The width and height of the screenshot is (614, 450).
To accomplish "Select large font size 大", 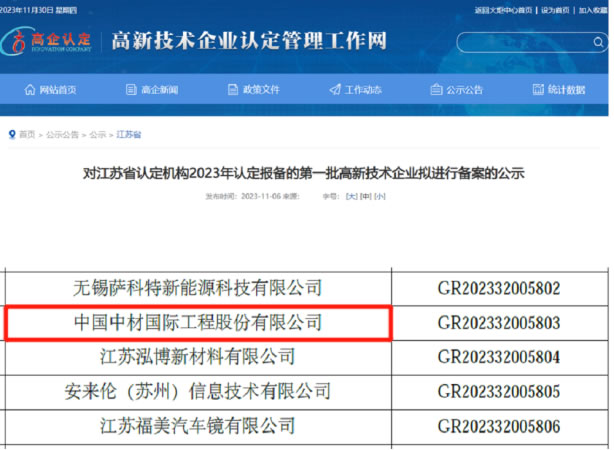I will (351, 197).
